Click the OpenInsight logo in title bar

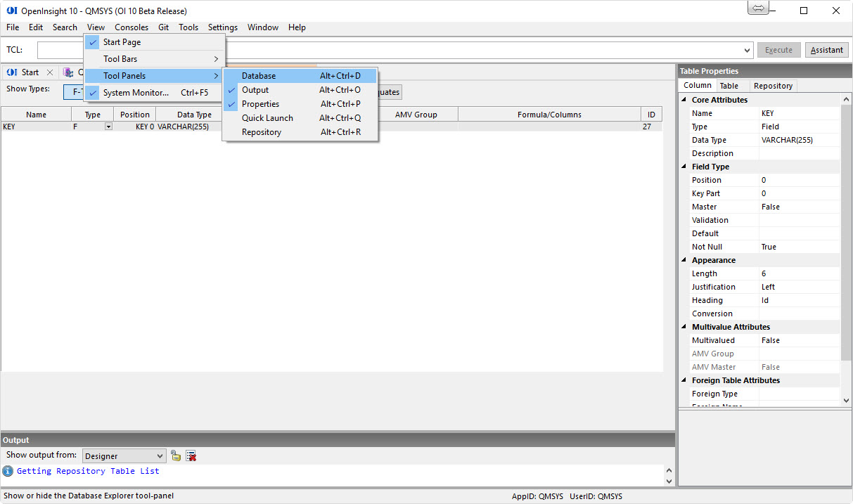(11, 11)
